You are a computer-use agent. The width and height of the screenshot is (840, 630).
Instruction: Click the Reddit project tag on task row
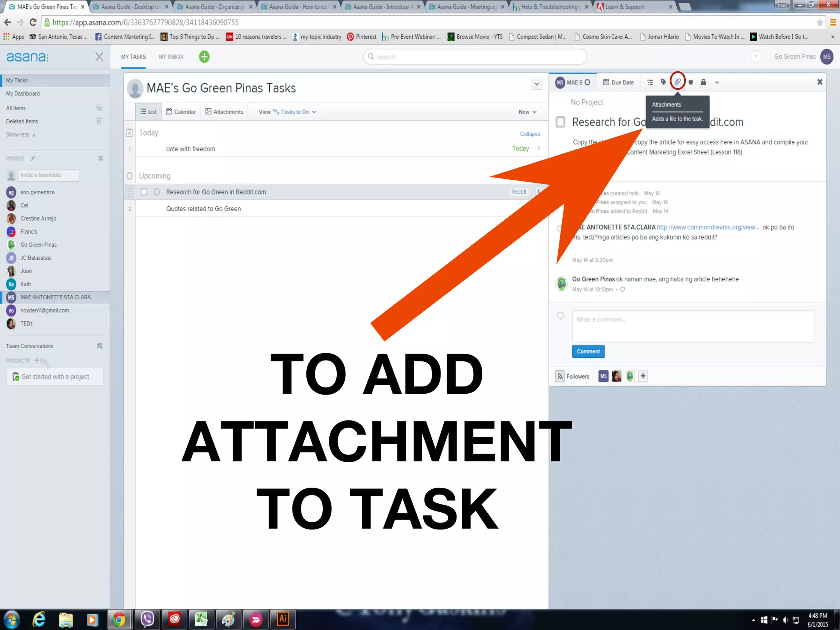click(x=518, y=192)
